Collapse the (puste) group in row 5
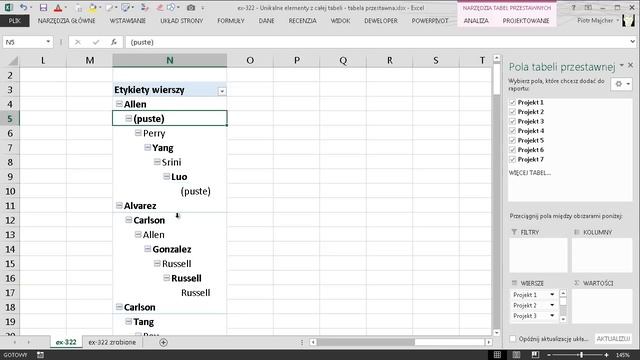The height and width of the screenshot is (360, 640). point(128,118)
